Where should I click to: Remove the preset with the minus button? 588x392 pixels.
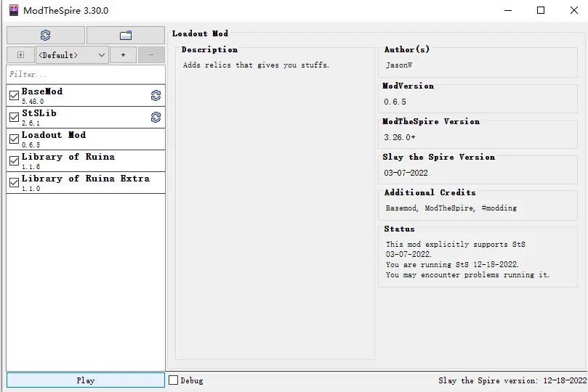(151, 55)
